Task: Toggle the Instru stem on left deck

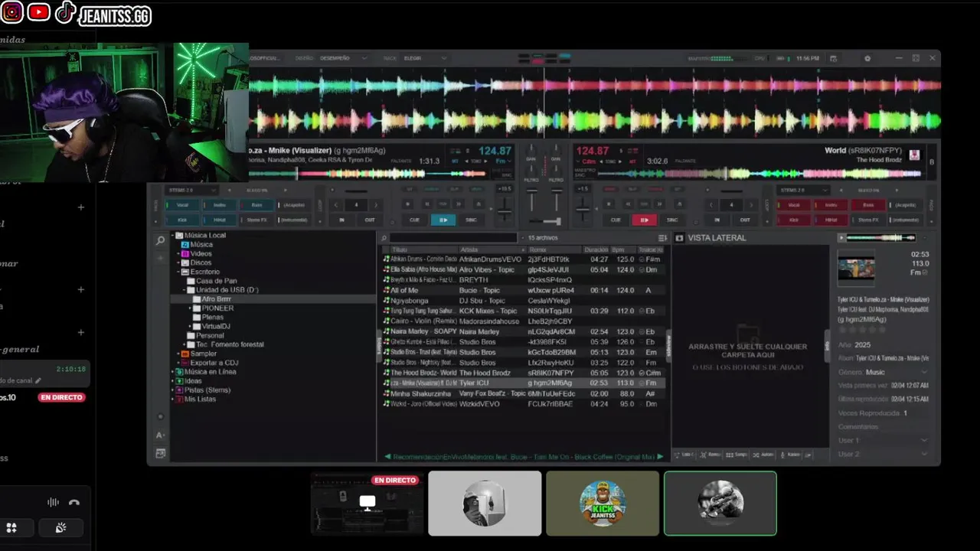Action: (x=220, y=205)
